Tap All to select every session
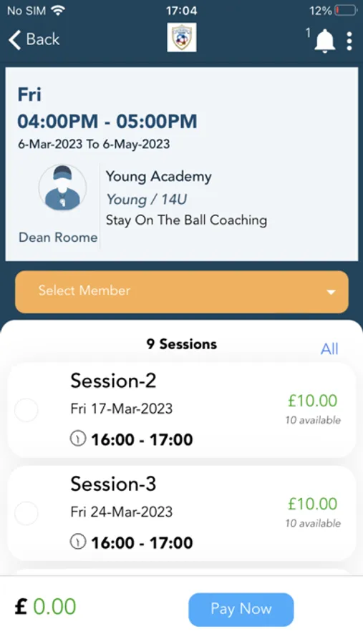This screenshot has width=363, height=644. point(329,348)
